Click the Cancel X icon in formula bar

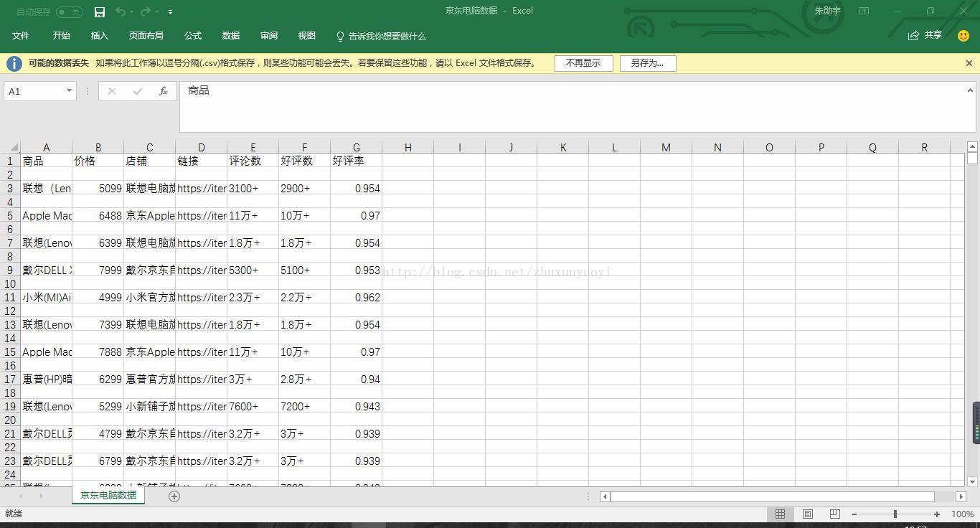pos(112,91)
